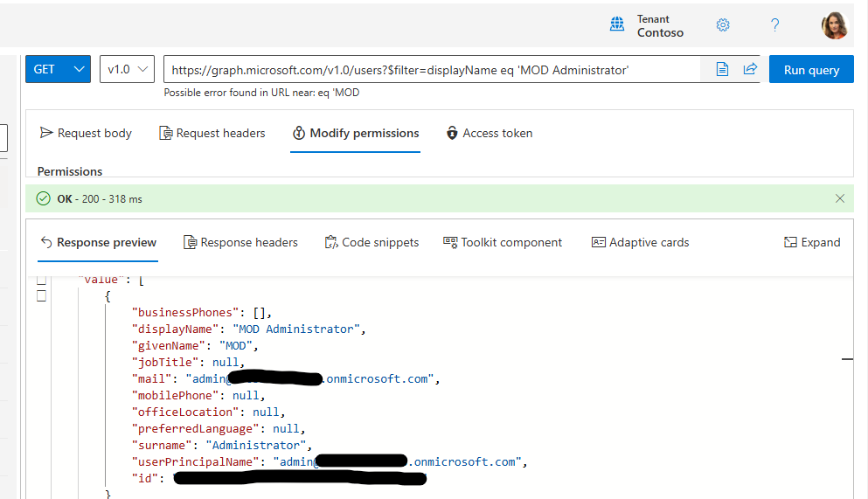This screenshot has width=868, height=499.
Task: Open the Code snippets tab
Action: (x=372, y=243)
